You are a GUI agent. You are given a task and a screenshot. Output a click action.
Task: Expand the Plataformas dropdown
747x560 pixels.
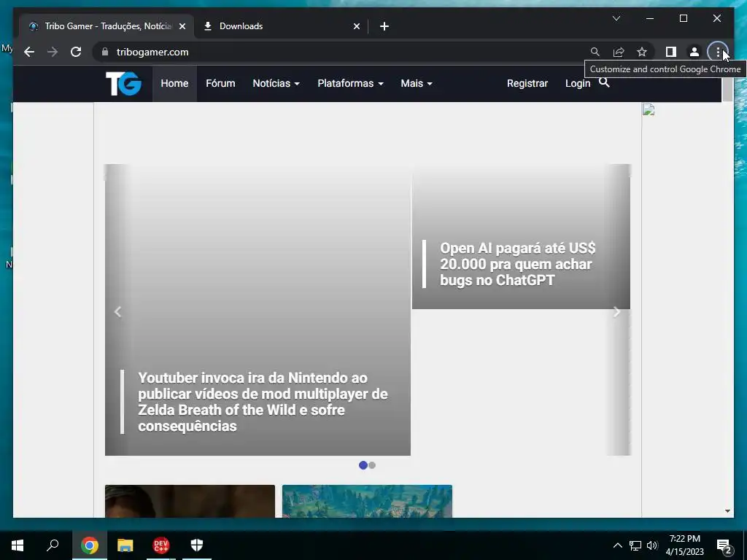tap(350, 83)
